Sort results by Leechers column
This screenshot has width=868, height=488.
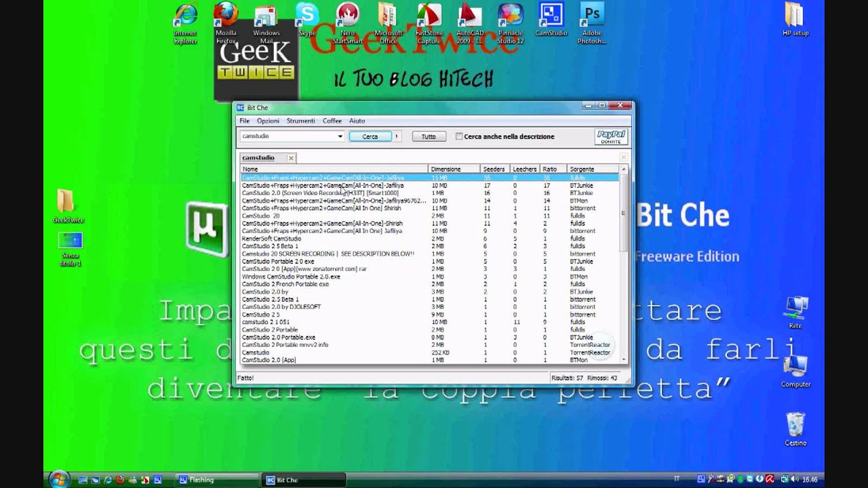coord(526,169)
